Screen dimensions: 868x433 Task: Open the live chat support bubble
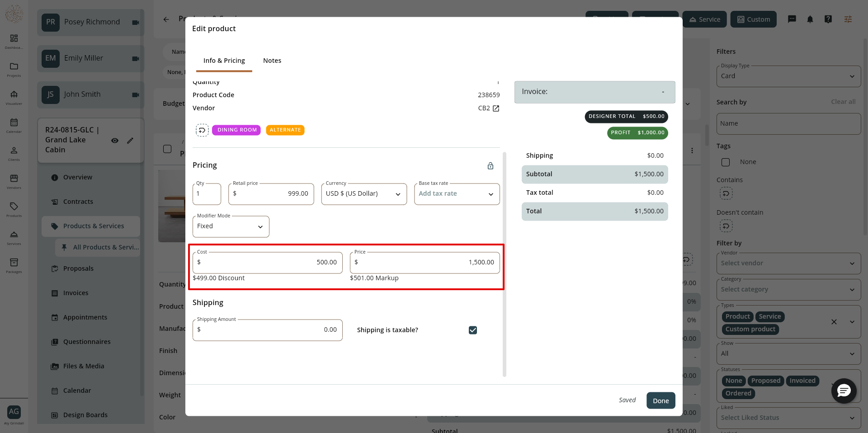(844, 391)
